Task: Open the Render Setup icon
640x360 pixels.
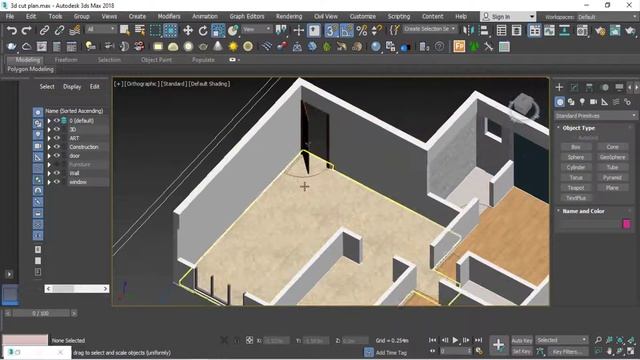Action: click(600, 30)
